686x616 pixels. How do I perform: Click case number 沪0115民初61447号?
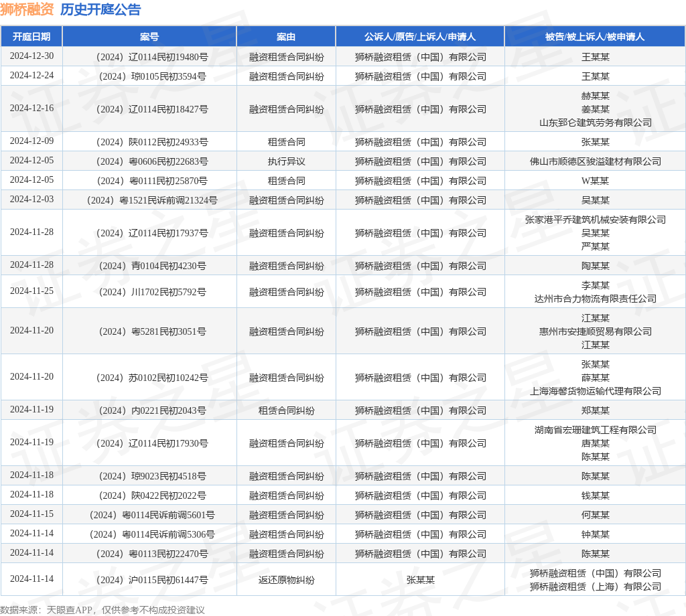(152, 580)
